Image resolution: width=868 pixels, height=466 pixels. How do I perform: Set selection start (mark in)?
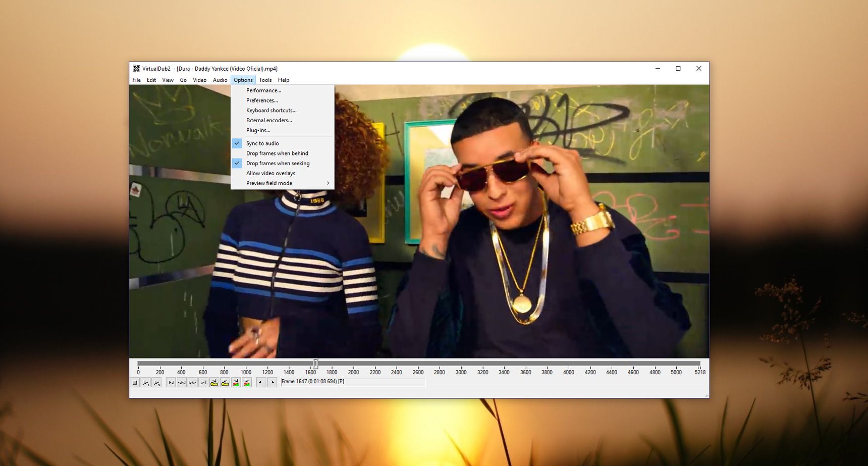(261, 383)
